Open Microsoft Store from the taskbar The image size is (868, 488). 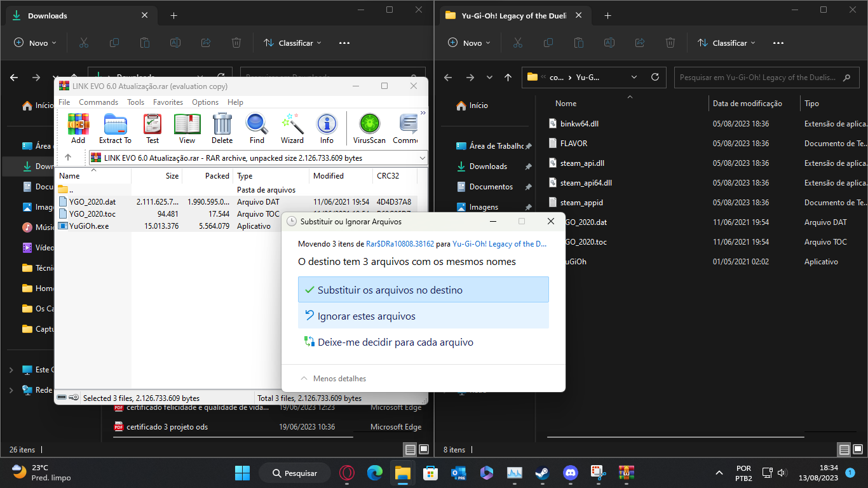point(431,473)
